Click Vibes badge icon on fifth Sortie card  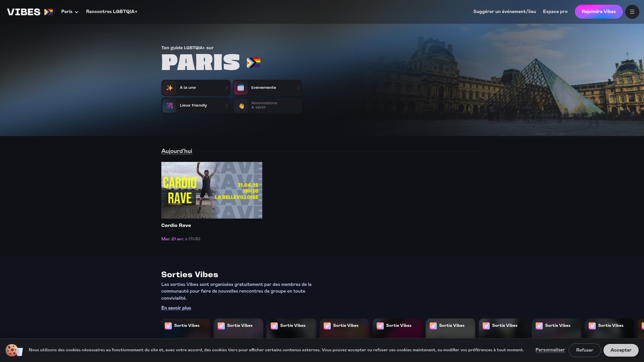pos(380,326)
